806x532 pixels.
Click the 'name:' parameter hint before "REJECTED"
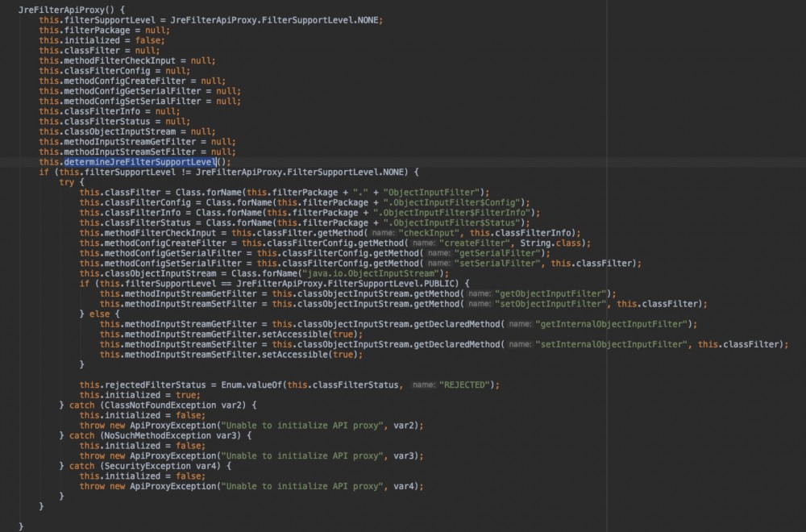click(x=424, y=385)
